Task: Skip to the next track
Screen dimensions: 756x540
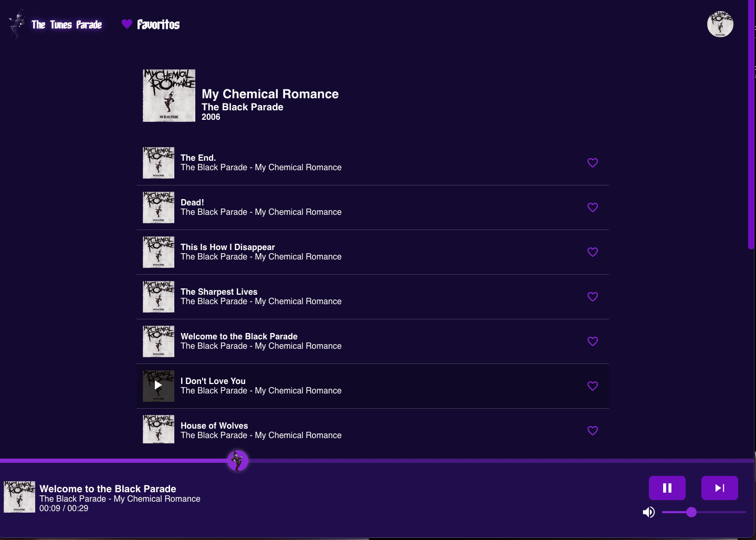Action: tap(719, 487)
